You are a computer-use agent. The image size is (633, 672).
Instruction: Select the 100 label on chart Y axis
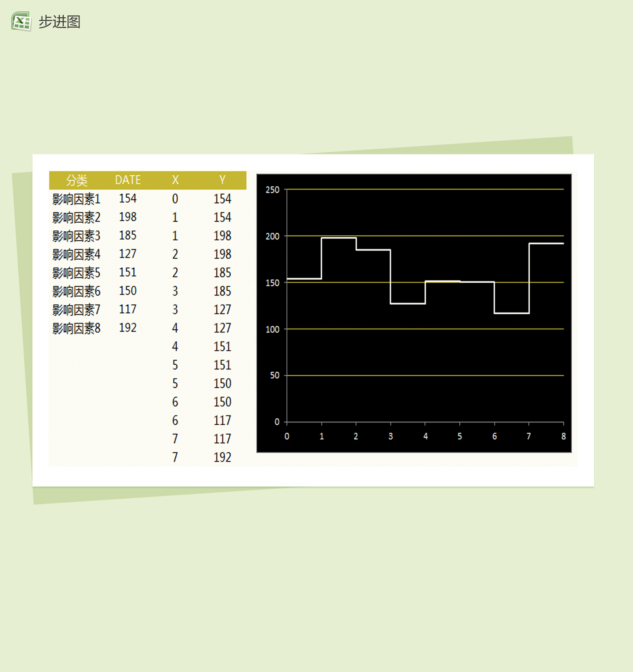(x=272, y=329)
